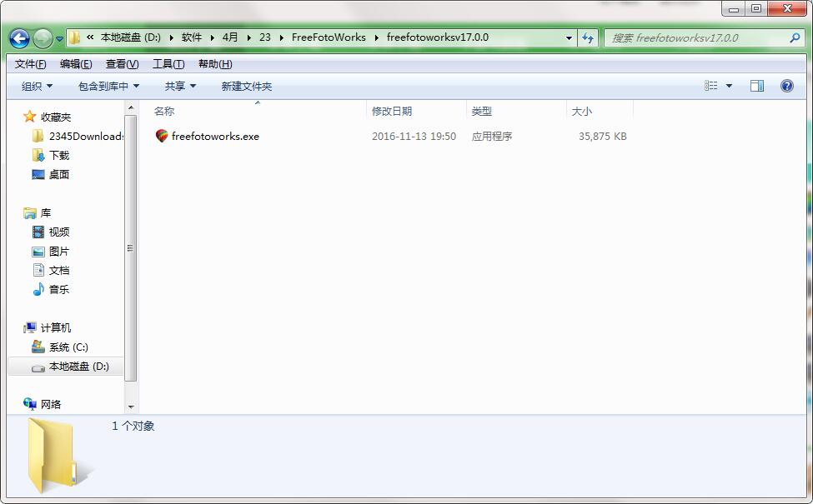Click the drive icon beside 系统 (C:)
The width and height of the screenshot is (813, 504).
tap(38, 347)
